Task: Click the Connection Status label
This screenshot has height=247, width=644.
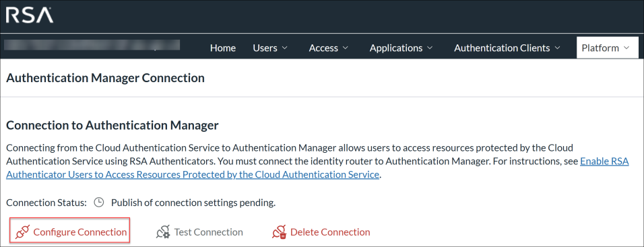Action: tap(47, 203)
